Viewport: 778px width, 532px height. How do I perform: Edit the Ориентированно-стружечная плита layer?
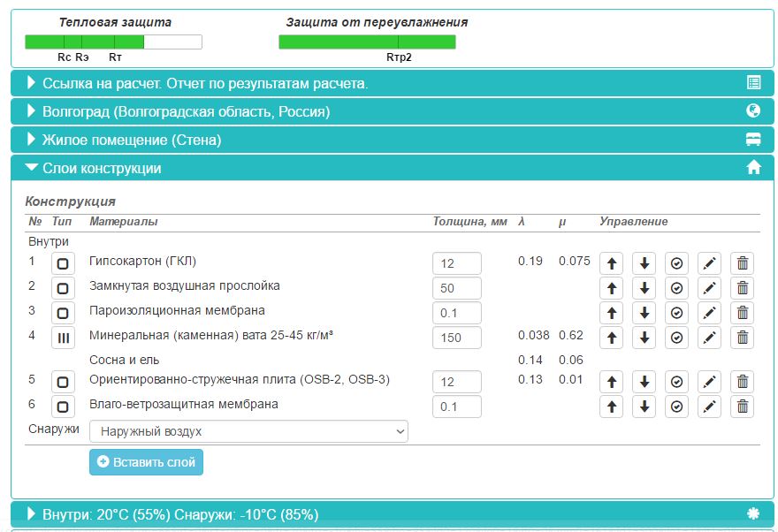coord(710,382)
